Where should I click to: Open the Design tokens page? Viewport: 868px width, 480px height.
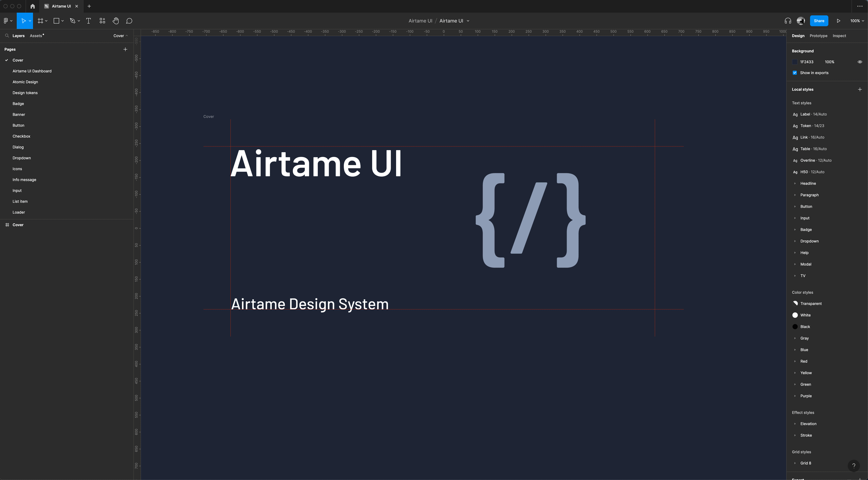25,93
